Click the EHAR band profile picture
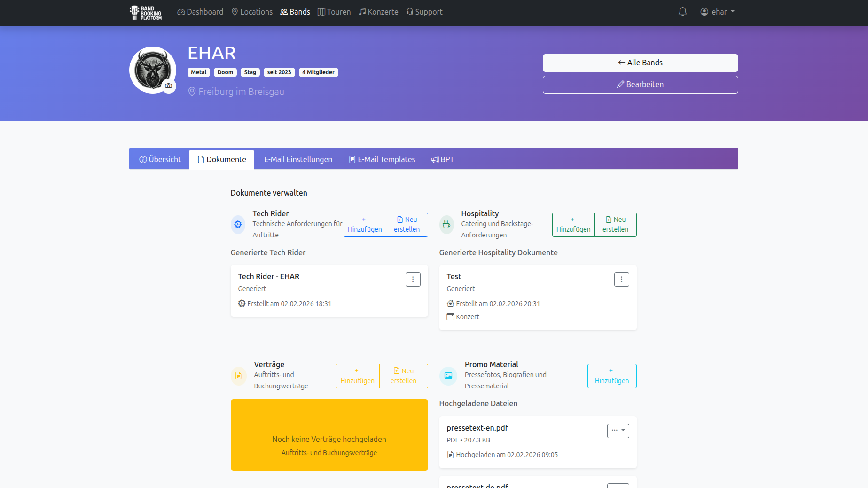The image size is (868, 488). (151, 69)
